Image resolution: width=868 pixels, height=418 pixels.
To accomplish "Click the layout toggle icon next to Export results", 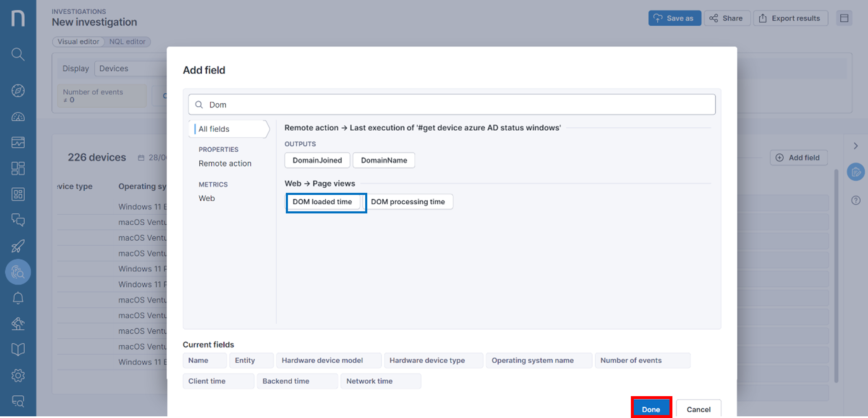I will (844, 18).
